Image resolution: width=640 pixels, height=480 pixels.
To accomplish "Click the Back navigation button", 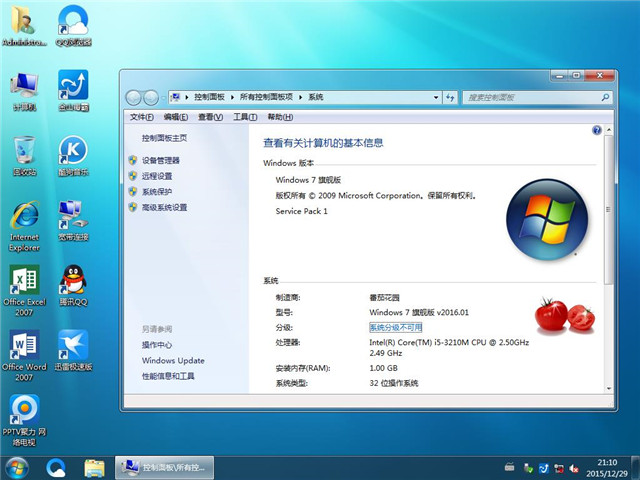I will (x=133, y=98).
